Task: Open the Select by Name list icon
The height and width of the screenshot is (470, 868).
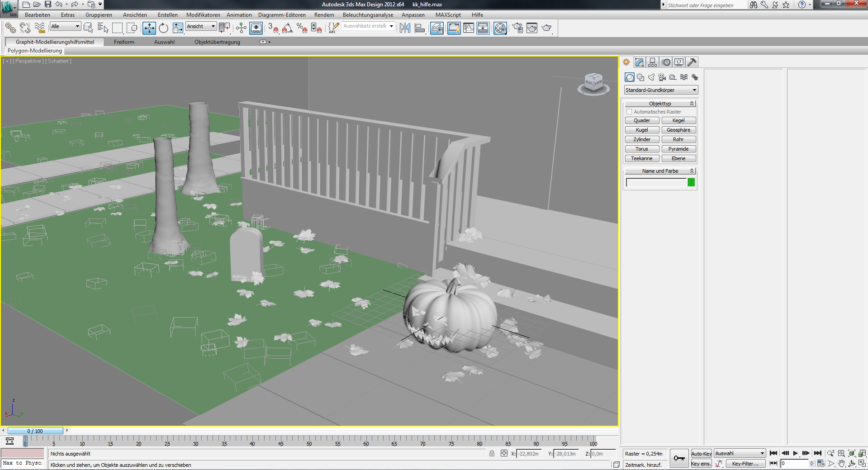Action: (103, 28)
